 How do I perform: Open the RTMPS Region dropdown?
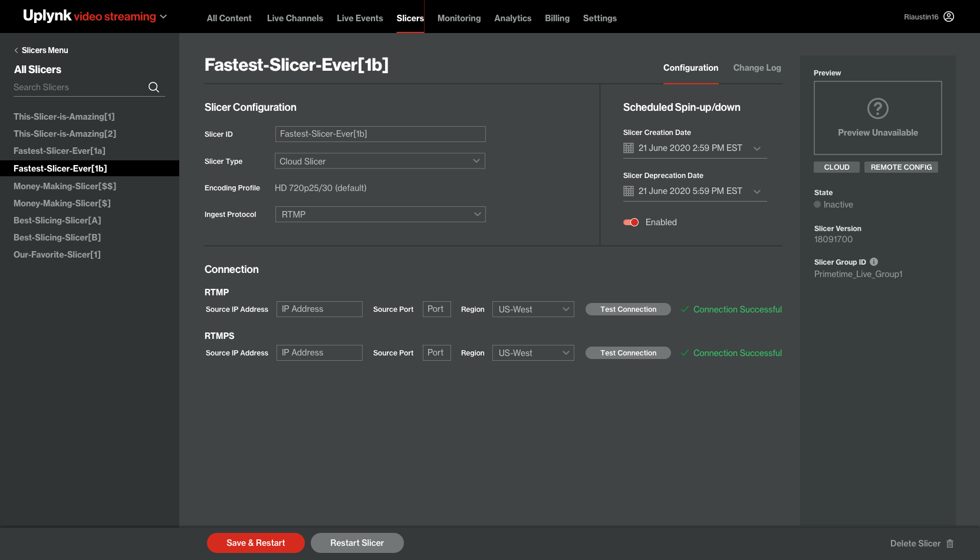(533, 353)
